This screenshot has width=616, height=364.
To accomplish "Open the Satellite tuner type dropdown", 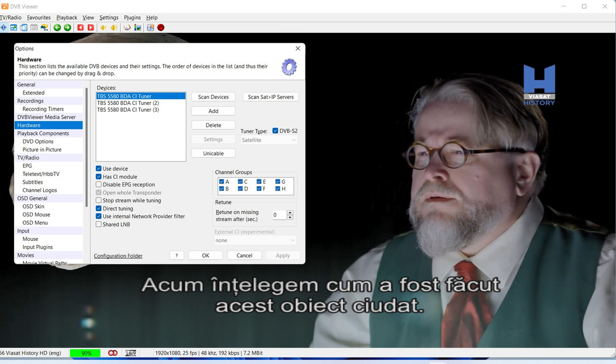I will [269, 140].
